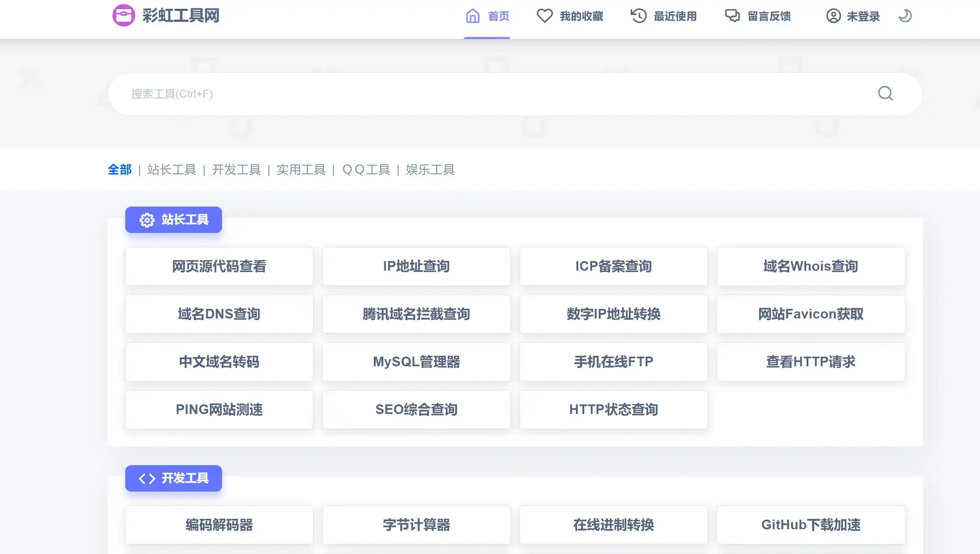Open 最近使用 history section
Image resolution: width=980 pixels, height=554 pixels.
pyautogui.click(x=665, y=16)
